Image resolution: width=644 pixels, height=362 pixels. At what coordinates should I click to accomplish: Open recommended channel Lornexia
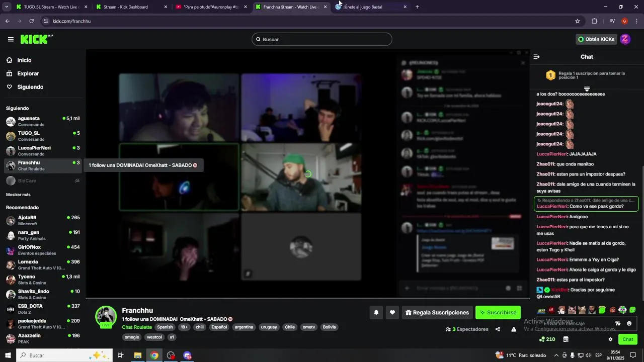43,264
